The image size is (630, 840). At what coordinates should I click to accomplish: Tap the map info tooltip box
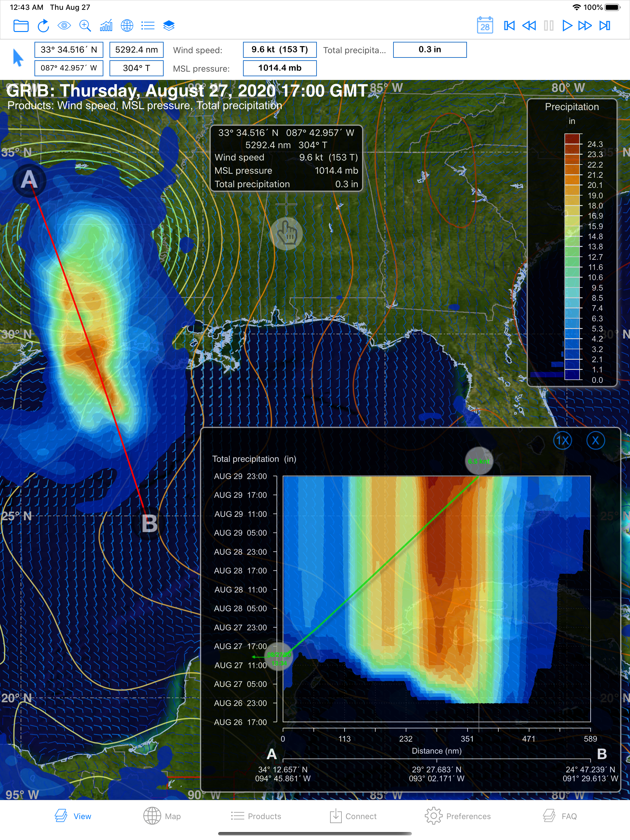coord(286,158)
